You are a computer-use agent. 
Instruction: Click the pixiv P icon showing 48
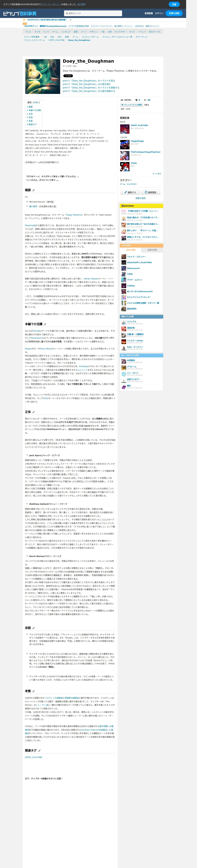[x=145, y=100]
